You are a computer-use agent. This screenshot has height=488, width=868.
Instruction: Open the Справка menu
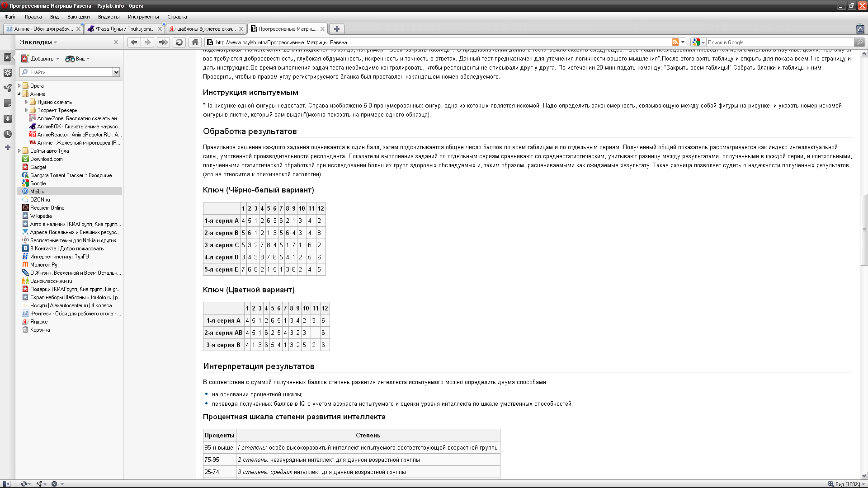tap(177, 17)
